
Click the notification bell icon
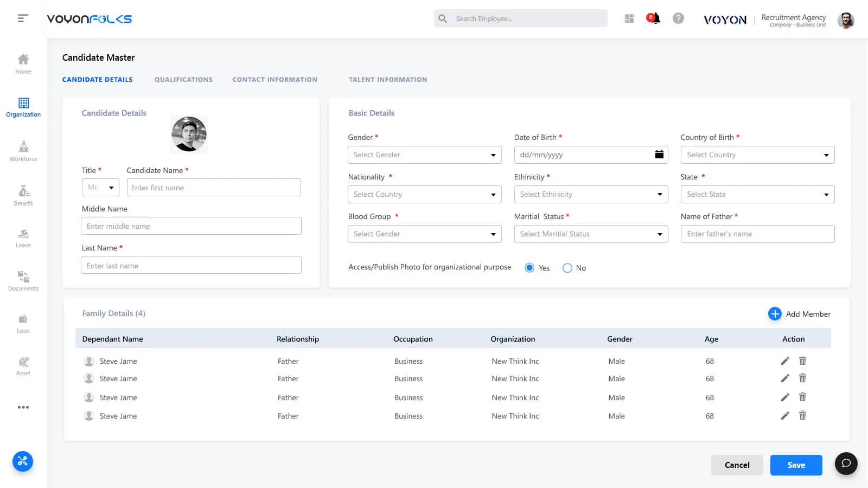tap(654, 18)
